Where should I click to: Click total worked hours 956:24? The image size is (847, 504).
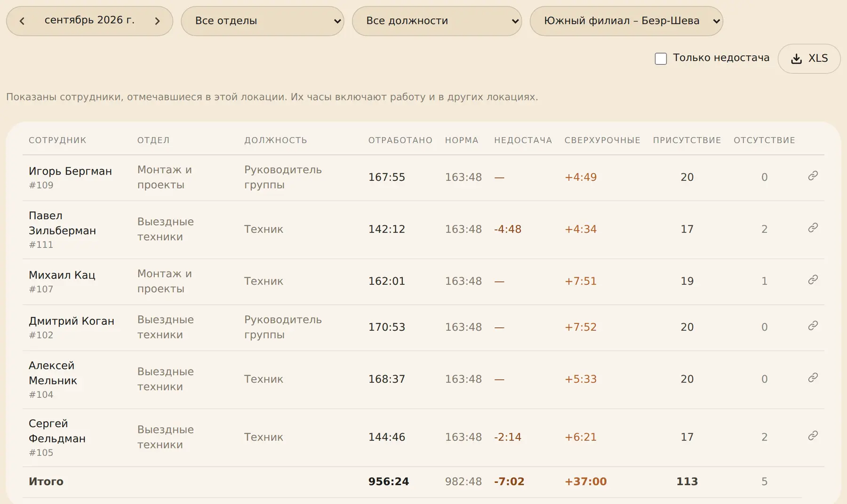point(389,482)
